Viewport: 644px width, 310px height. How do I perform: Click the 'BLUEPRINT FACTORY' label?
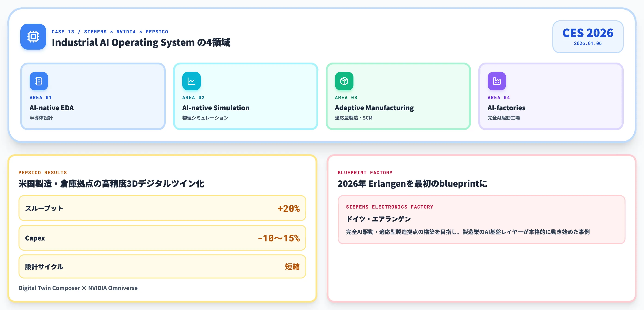coord(365,173)
